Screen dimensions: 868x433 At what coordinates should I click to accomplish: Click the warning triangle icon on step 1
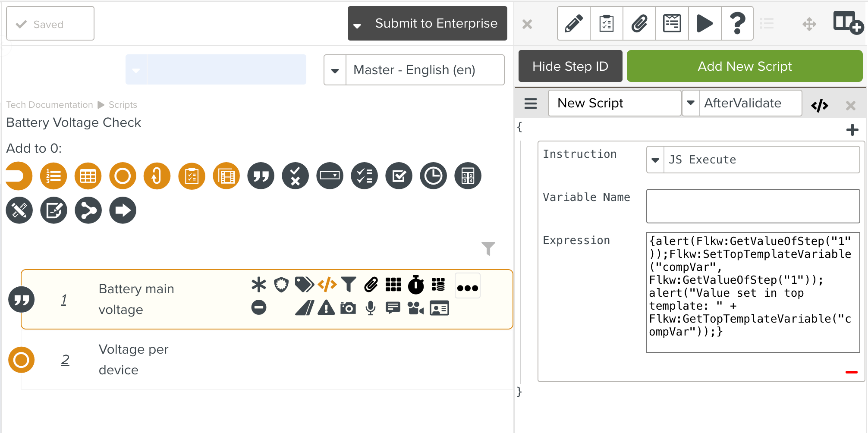tap(326, 308)
